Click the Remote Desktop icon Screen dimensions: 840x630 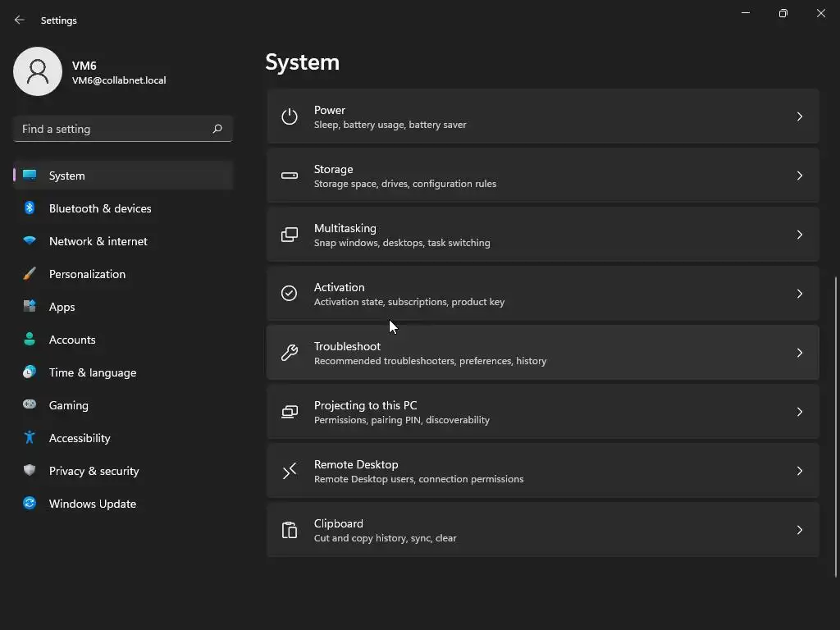point(290,471)
